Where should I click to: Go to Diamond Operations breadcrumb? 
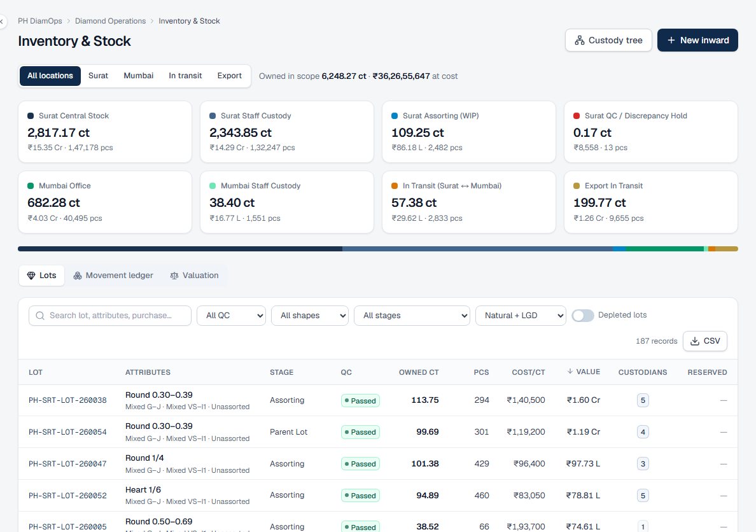pos(111,21)
